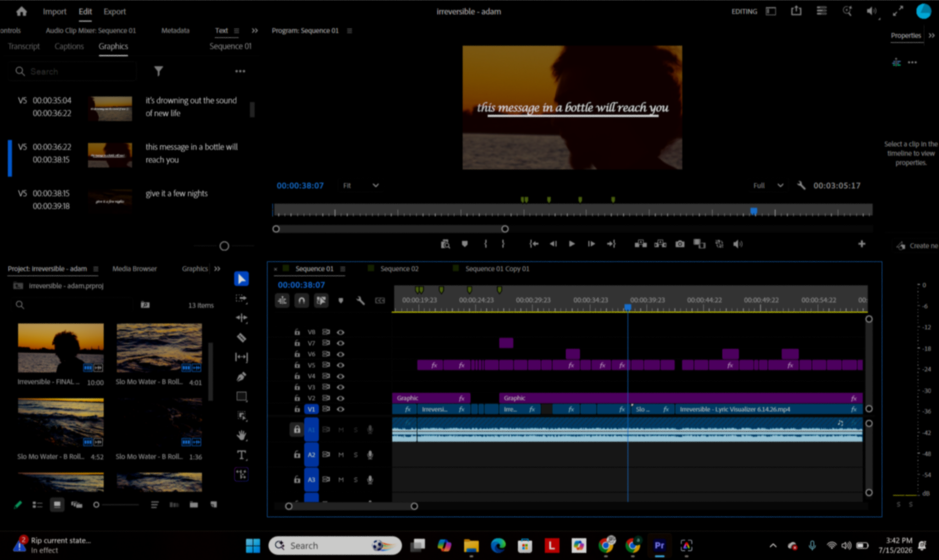Toggle V1 track targeting
The width and height of the screenshot is (939, 560).
(311, 409)
